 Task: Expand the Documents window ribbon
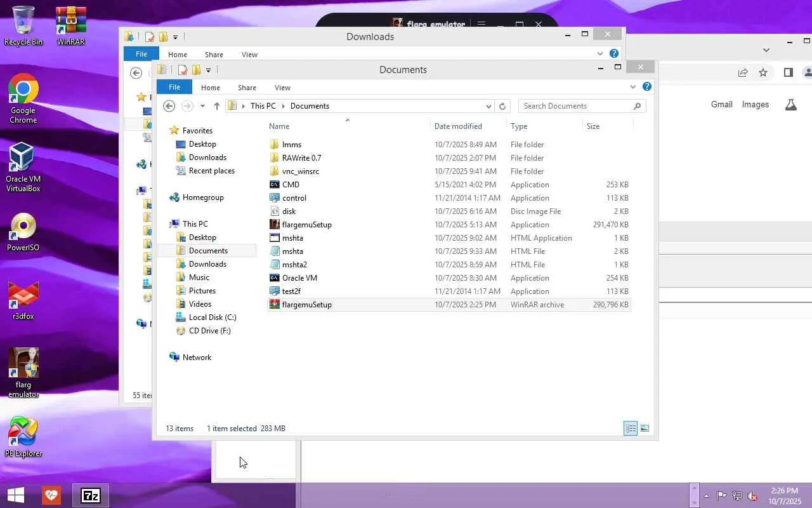633,87
